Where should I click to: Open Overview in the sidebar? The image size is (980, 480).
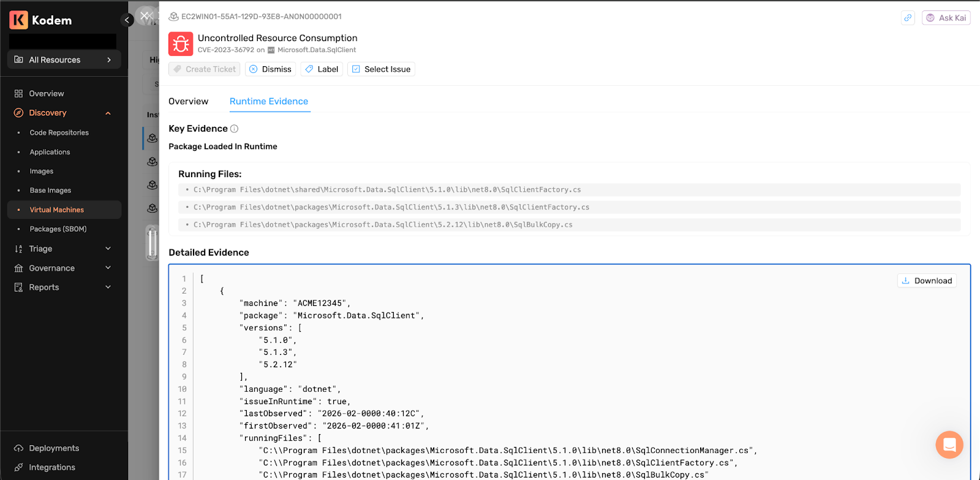pyautogui.click(x=47, y=94)
